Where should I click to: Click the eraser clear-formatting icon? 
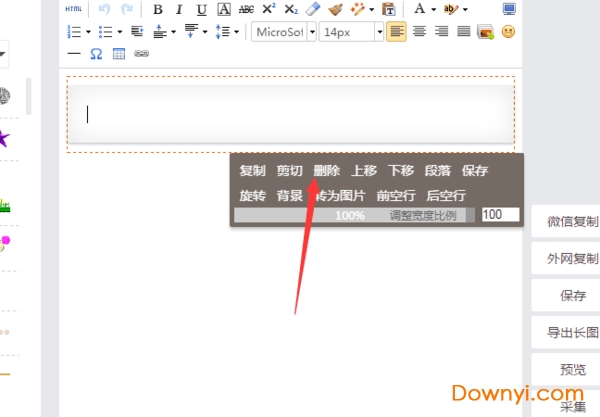[x=312, y=9]
